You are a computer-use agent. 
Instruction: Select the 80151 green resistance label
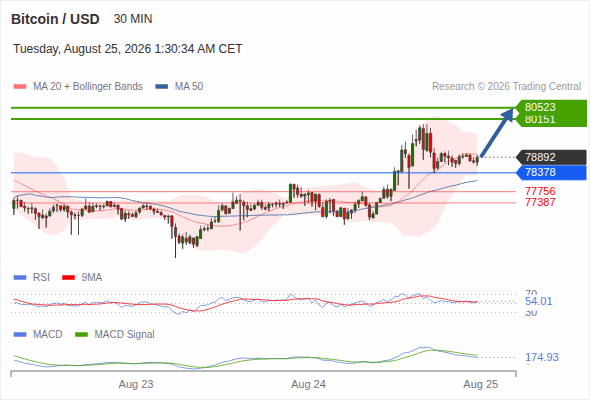coord(551,120)
